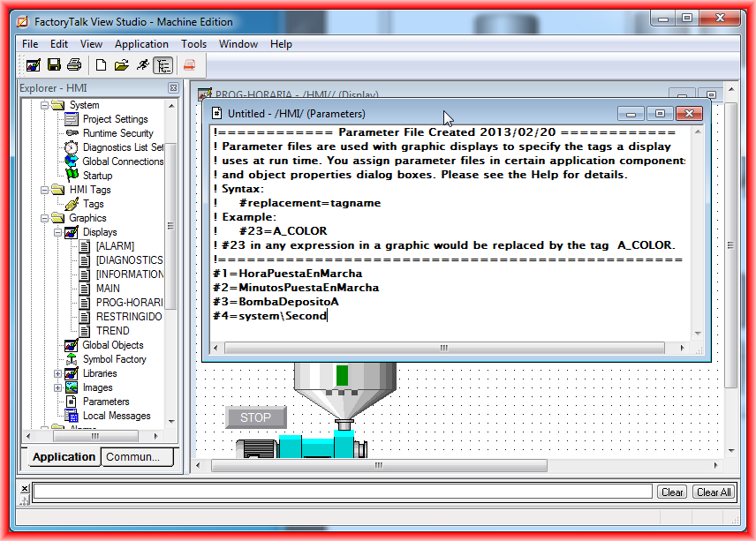Open Global Connections in the explorer tree

[123, 162]
